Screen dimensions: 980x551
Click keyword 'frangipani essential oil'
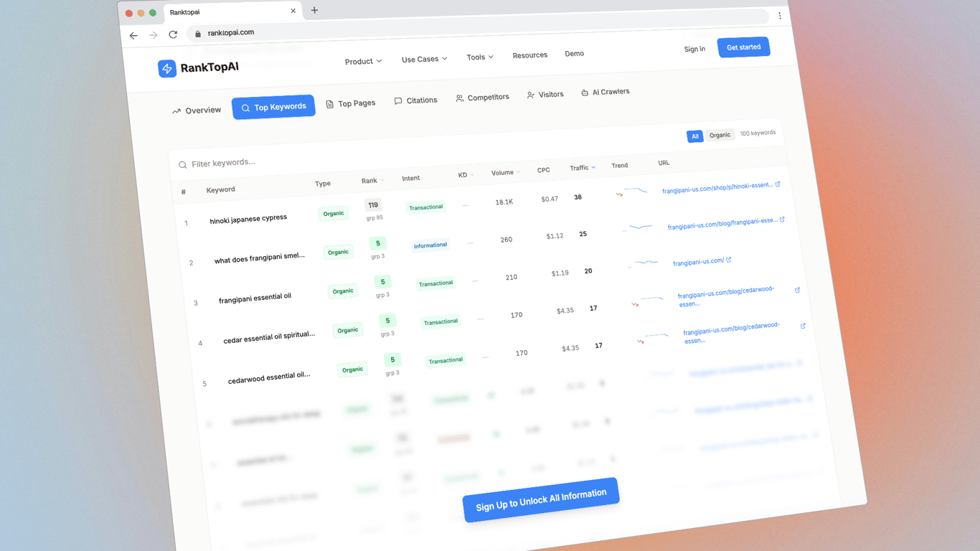(255, 297)
